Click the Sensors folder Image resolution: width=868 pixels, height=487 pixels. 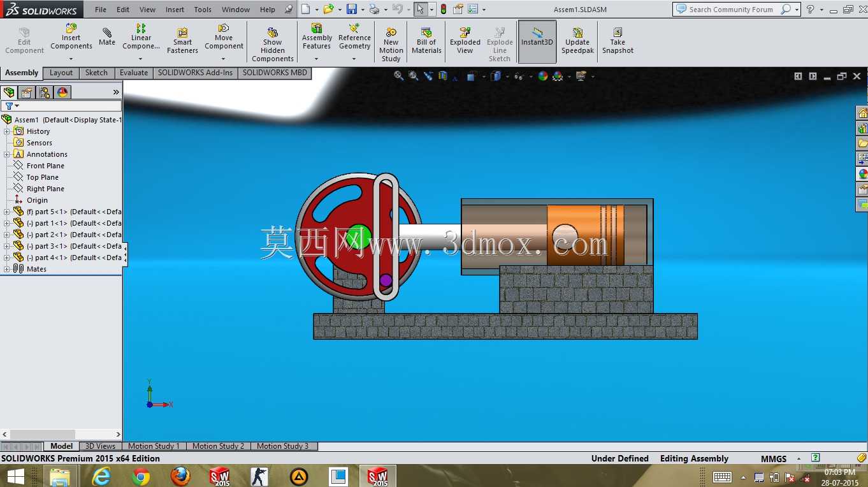(39, 143)
